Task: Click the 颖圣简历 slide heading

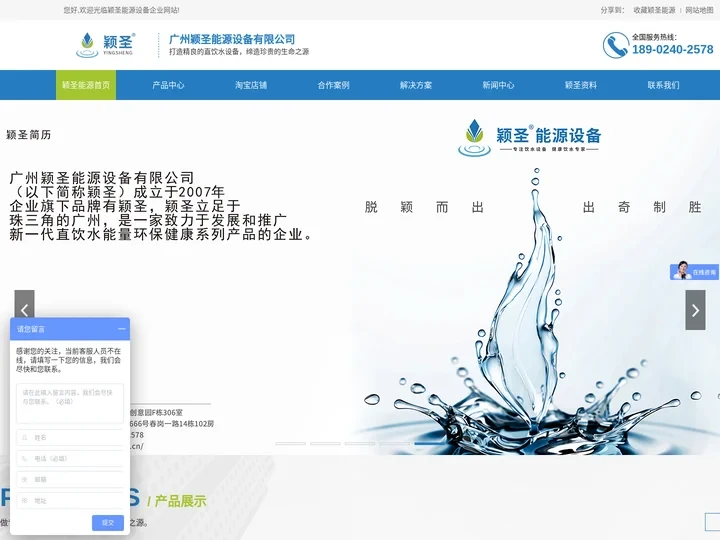Action: [x=28, y=135]
